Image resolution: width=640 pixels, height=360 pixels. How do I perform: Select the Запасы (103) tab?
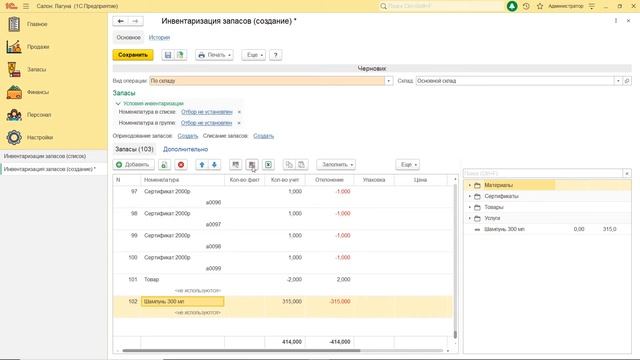pos(134,149)
